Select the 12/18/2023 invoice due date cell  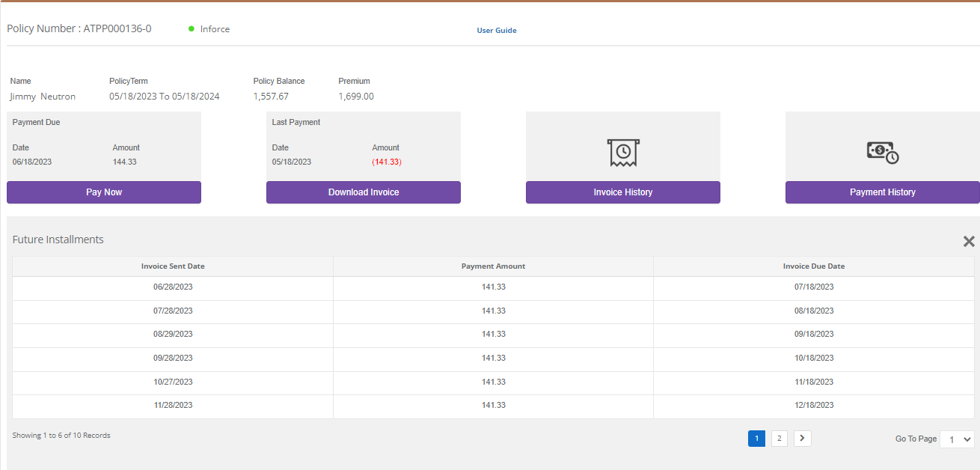(813, 406)
